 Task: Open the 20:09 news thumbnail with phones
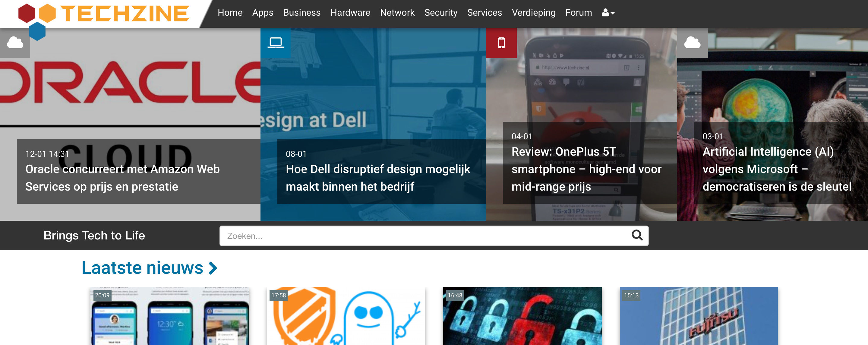pos(169,316)
